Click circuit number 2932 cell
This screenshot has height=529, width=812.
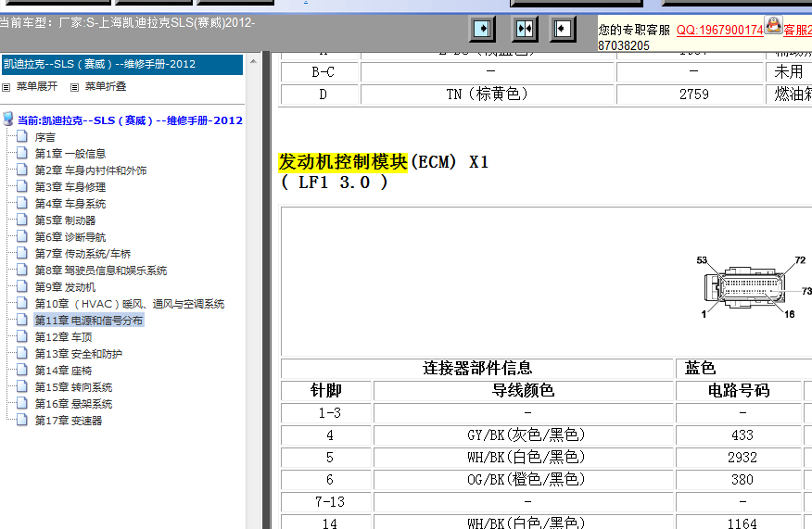(739, 458)
